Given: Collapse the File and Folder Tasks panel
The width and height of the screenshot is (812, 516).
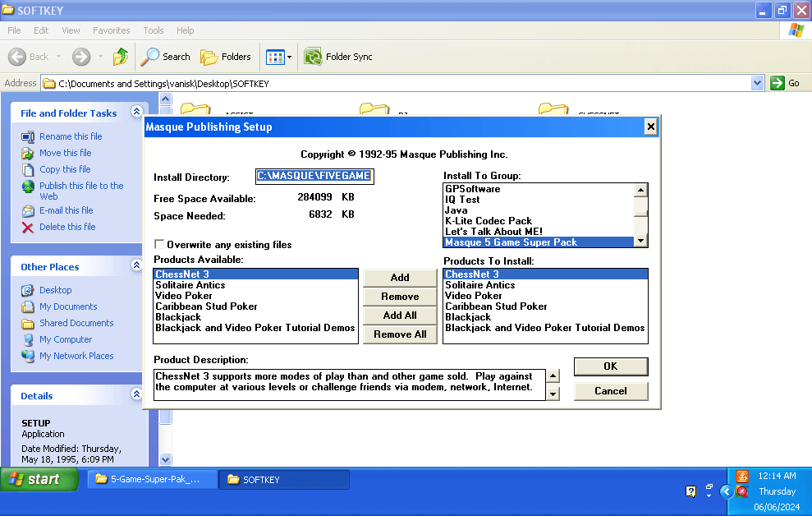Looking at the screenshot, I should tap(136, 112).
